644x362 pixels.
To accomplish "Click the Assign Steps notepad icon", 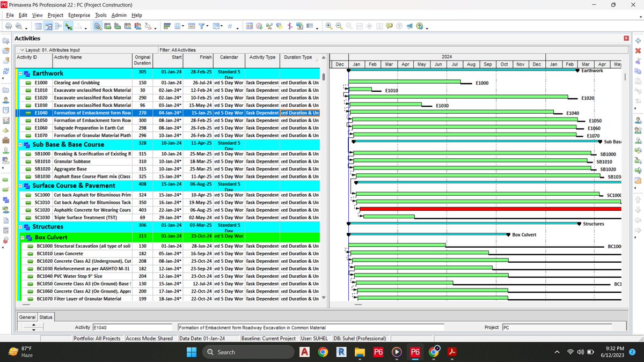I will pyautogui.click(x=638, y=181).
